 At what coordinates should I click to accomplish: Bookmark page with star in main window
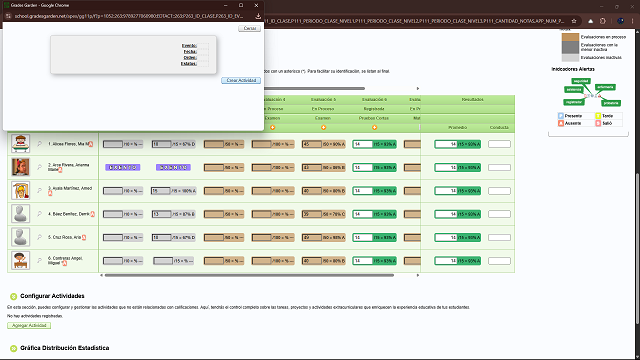pos(574,21)
